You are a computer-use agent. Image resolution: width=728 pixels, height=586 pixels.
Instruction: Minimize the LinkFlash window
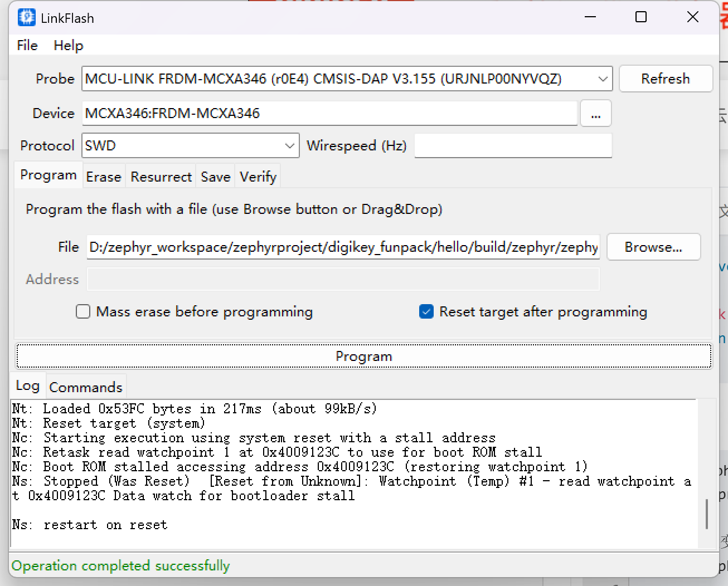pos(590,17)
